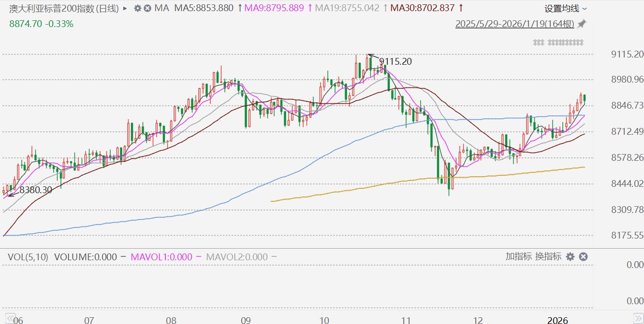
Task: Click 加指标 to add an indicator
Action: 519,256
